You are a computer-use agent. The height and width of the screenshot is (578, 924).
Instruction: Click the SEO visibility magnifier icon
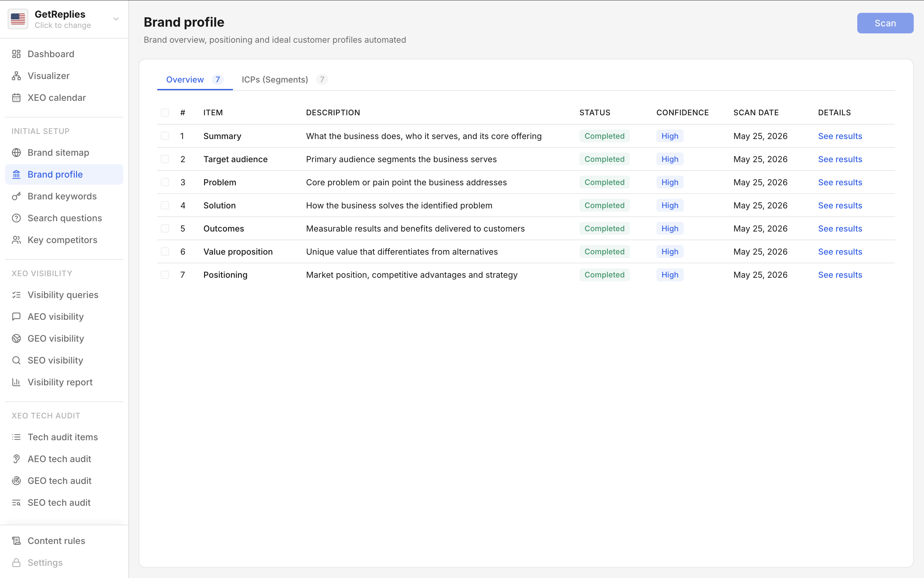(16, 360)
